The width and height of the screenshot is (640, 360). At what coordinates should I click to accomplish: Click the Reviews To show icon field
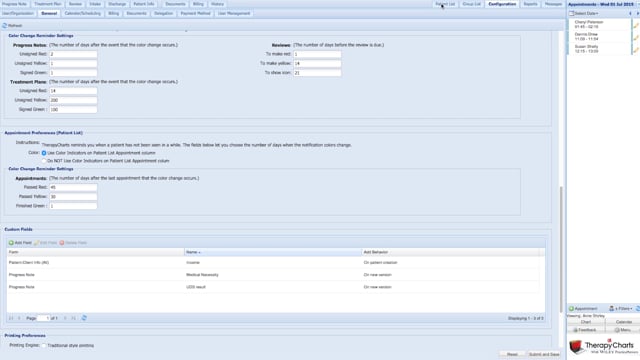(317, 73)
